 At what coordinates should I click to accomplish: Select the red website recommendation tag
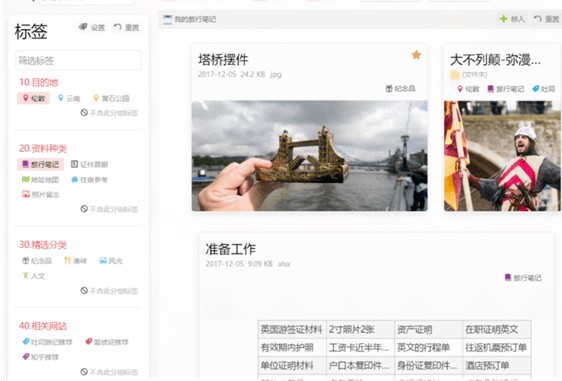click(106, 342)
